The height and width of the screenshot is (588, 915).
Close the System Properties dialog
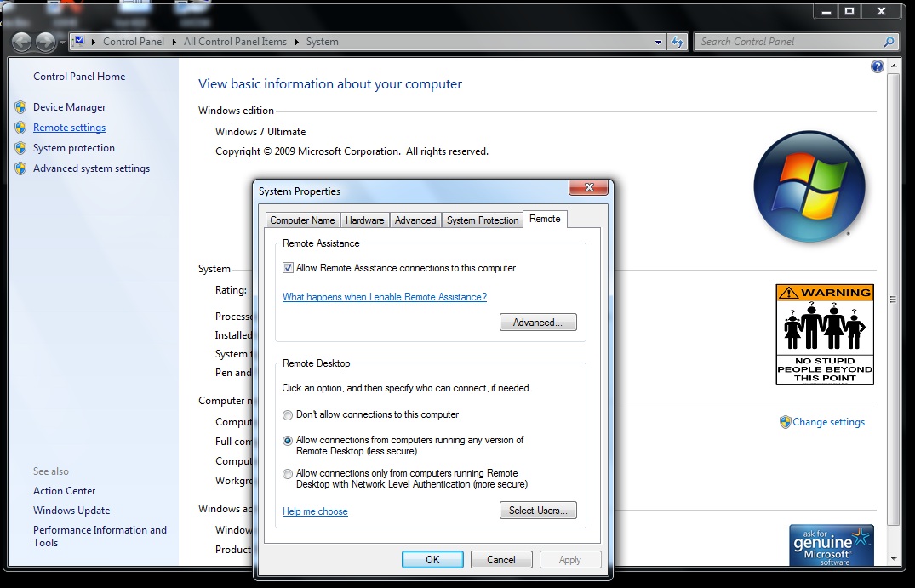coord(589,187)
